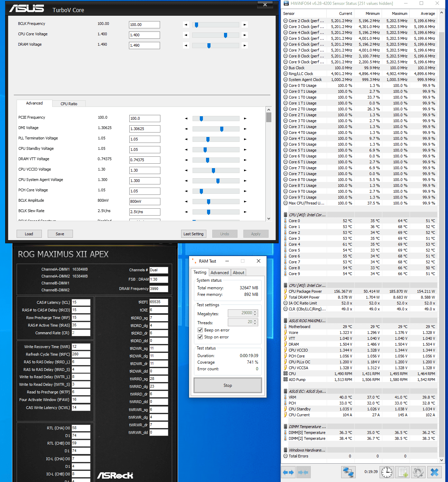Reset sensor min/max with the clock icon
The image size is (448, 482).
(x=387, y=472)
